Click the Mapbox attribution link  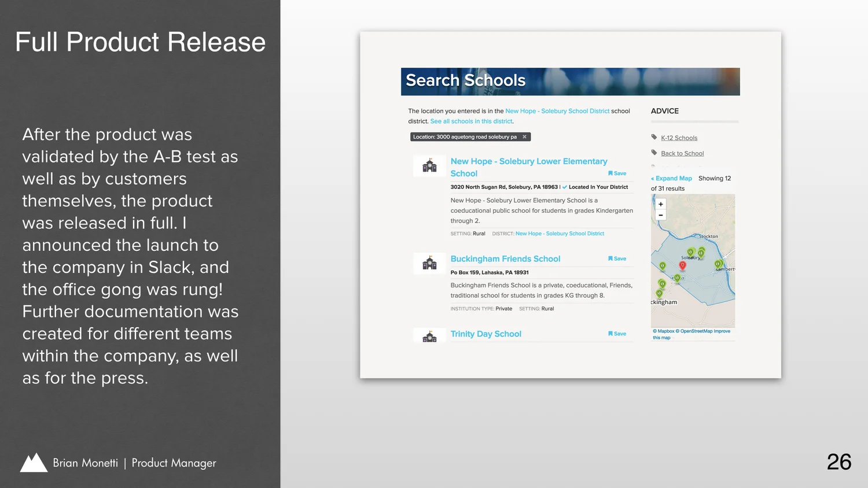click(x=664, y=331)
